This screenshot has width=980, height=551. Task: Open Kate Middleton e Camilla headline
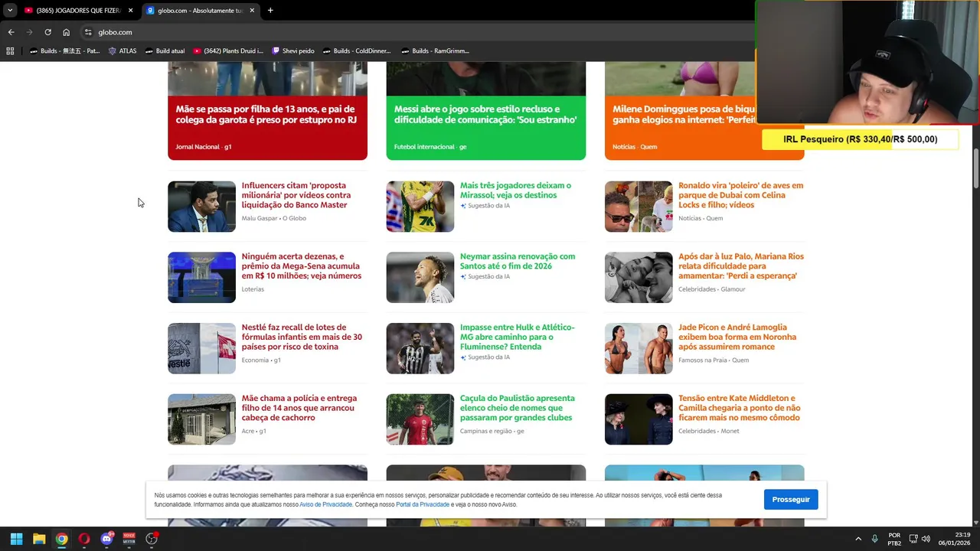(740, 408)
